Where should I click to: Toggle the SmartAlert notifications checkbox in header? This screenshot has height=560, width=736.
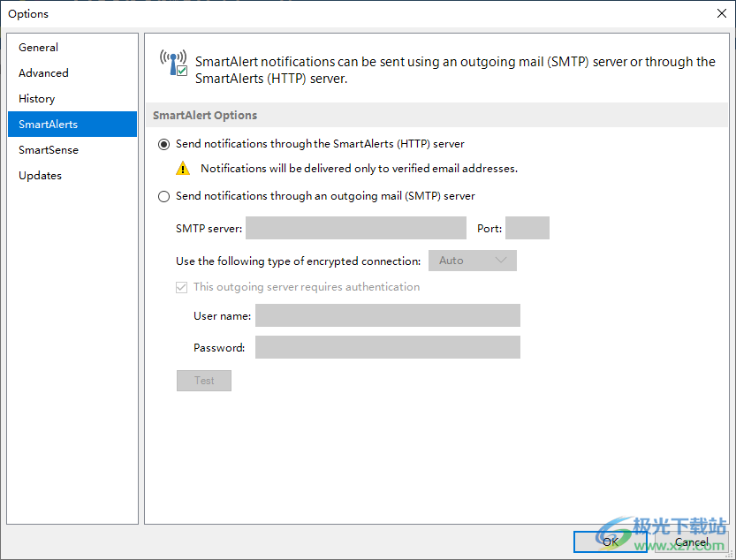coord(181,72)
